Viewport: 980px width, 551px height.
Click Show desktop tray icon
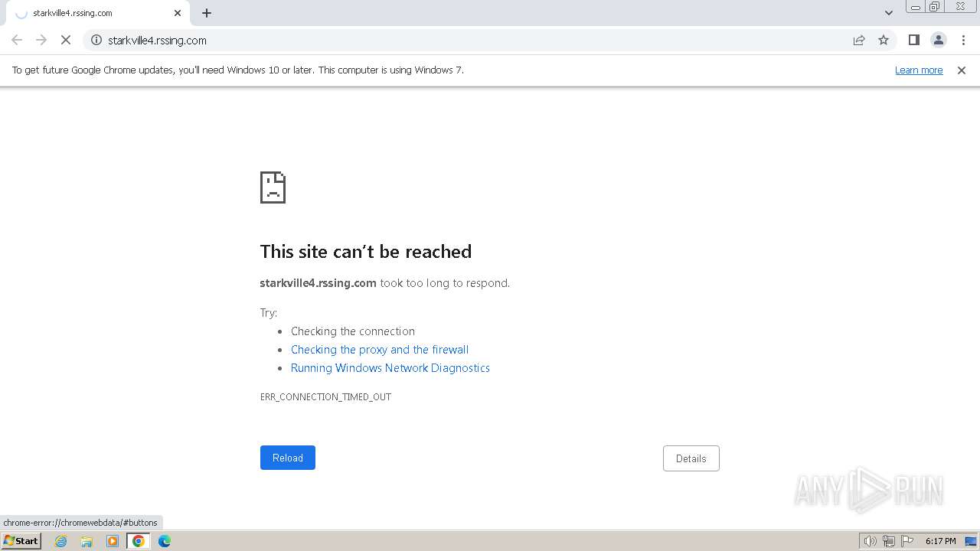point(971,541)
